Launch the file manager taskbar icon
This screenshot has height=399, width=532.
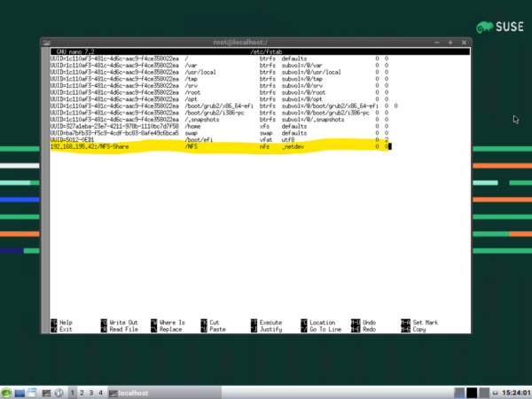pos(32,393)
